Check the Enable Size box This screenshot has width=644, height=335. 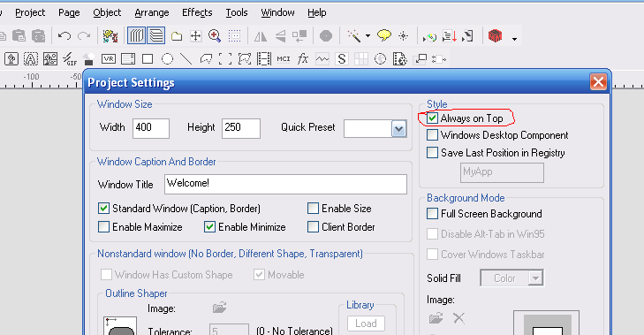313,209
